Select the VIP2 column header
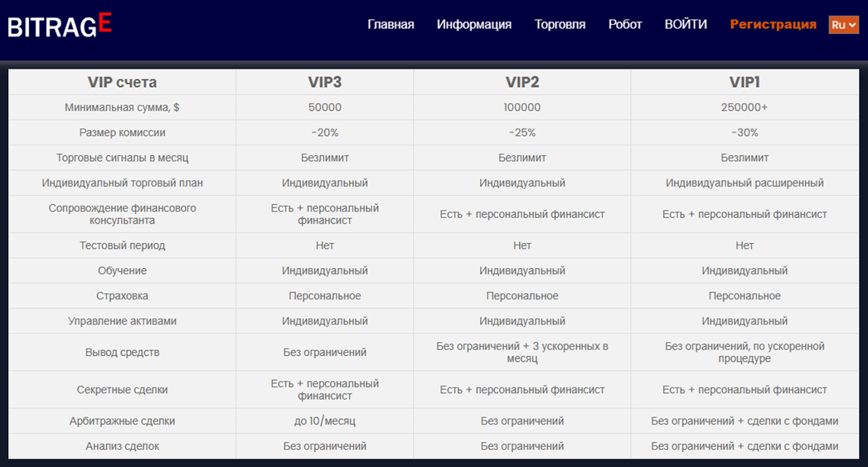This screenshot has width=868, height=467. coord(522,82)
